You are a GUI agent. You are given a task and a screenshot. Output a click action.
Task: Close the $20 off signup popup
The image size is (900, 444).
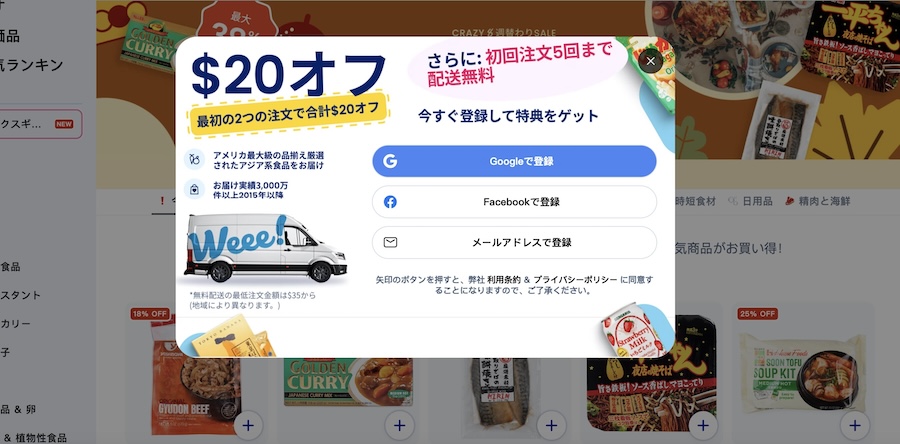coord(650,61)
